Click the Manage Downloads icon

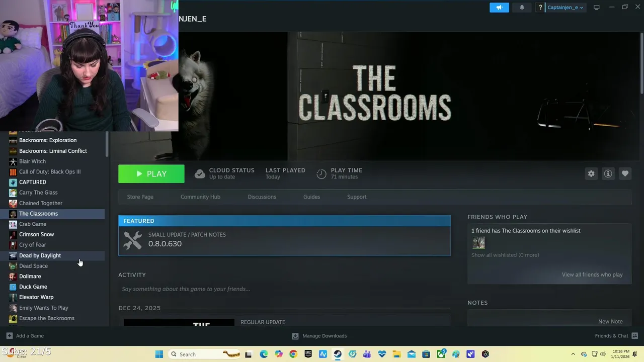click(295, 336)
